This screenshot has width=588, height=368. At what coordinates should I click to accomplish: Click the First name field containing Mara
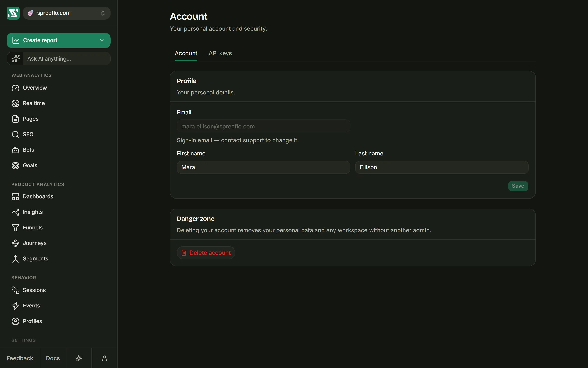263,167
